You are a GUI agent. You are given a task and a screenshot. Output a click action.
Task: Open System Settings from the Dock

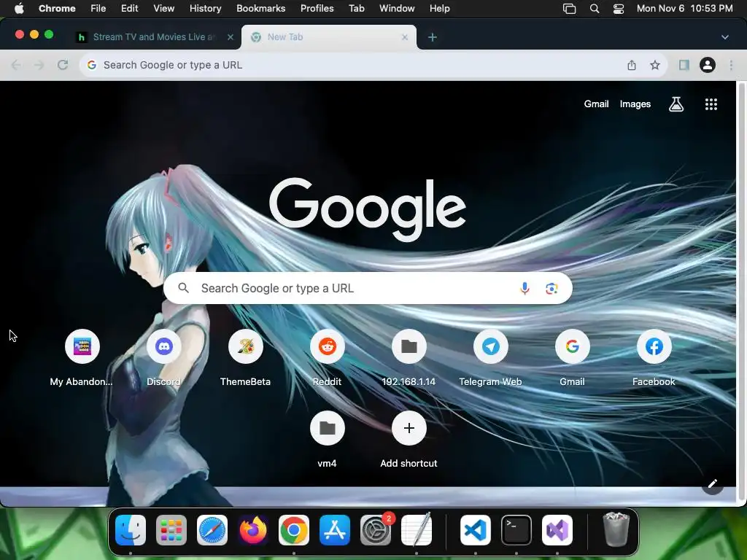tap(376, 530)
